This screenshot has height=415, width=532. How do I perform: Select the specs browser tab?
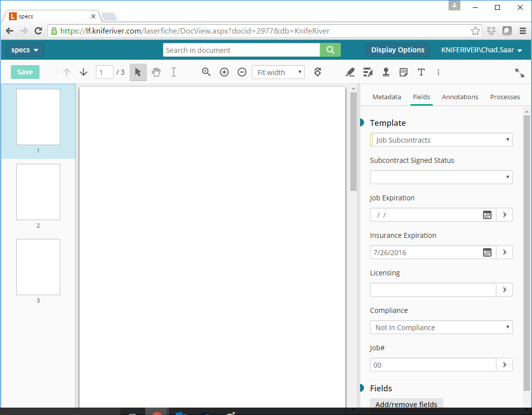point(51,16)
